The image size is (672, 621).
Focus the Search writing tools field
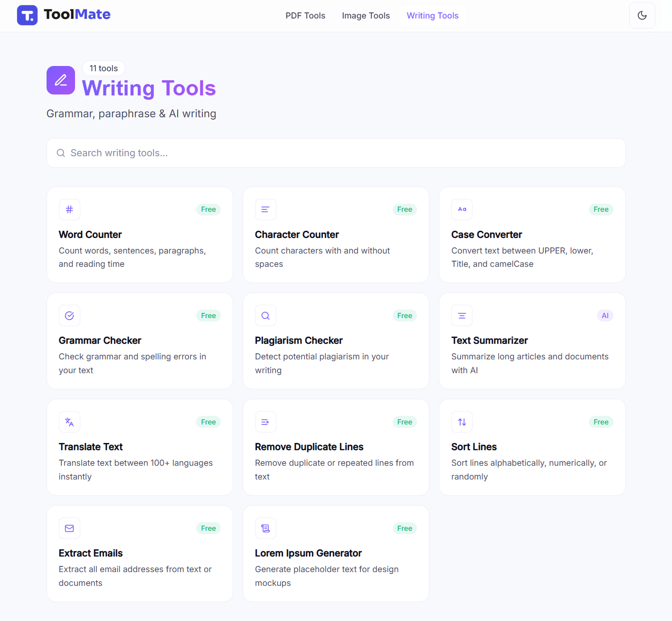pos(336,153)
